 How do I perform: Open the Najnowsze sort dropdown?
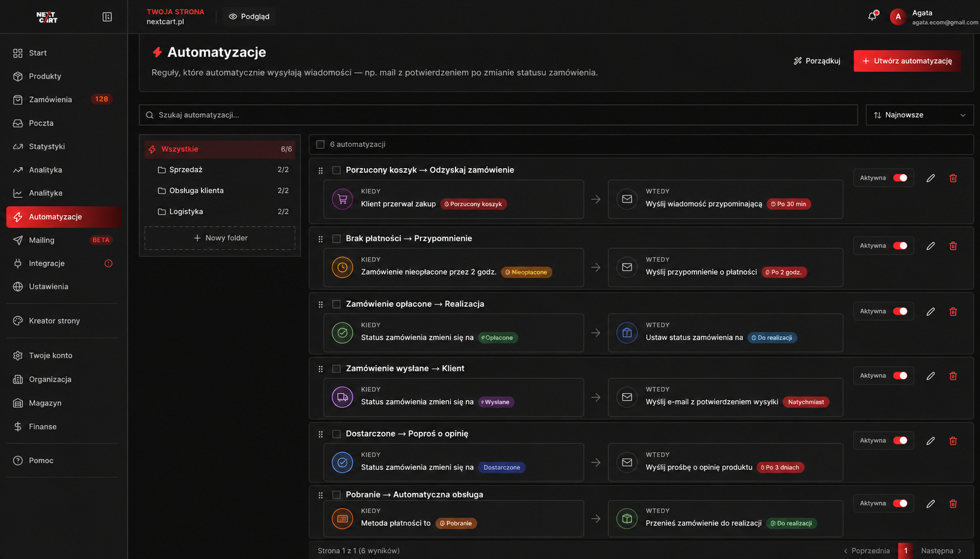919,115
